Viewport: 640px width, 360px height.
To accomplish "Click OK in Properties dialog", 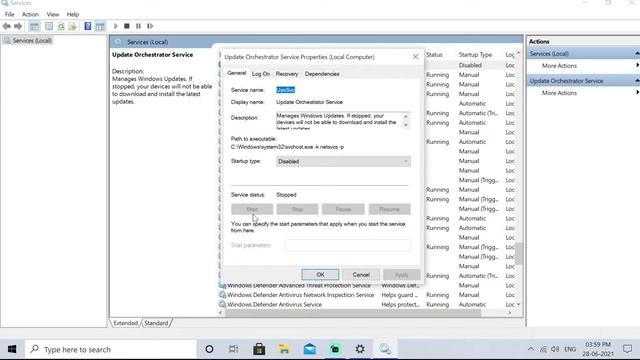I will coord(320,275).
